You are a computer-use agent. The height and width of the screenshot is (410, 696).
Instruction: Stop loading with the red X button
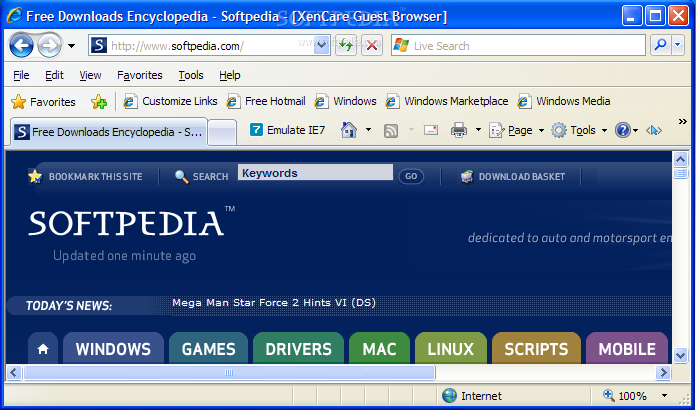point(372,45)
